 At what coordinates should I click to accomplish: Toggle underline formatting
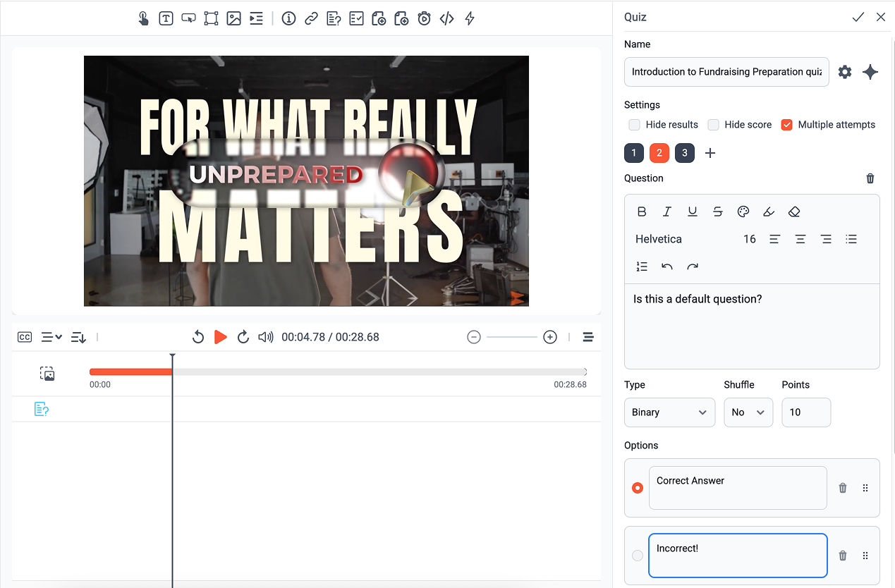[x=693, y=212]
